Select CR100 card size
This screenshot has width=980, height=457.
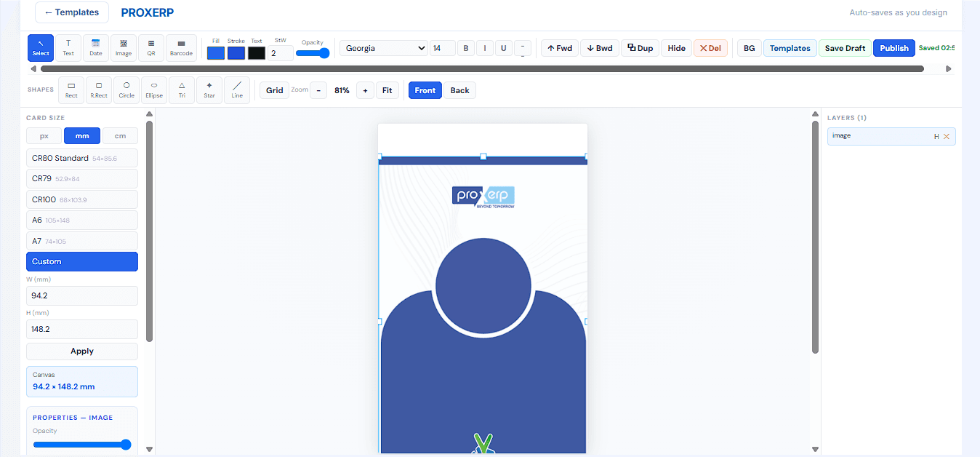[x=82, y=199]
